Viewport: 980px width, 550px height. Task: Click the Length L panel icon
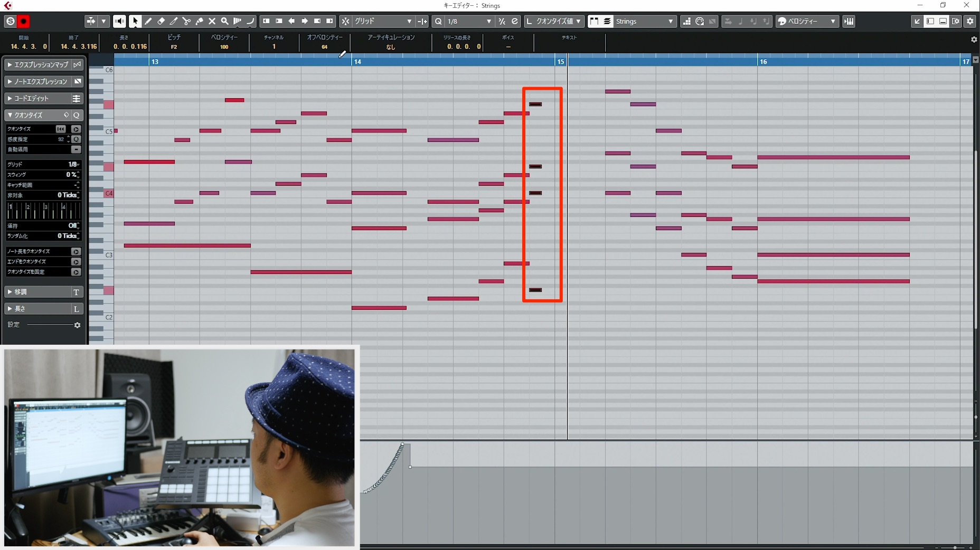pos(76,309)
